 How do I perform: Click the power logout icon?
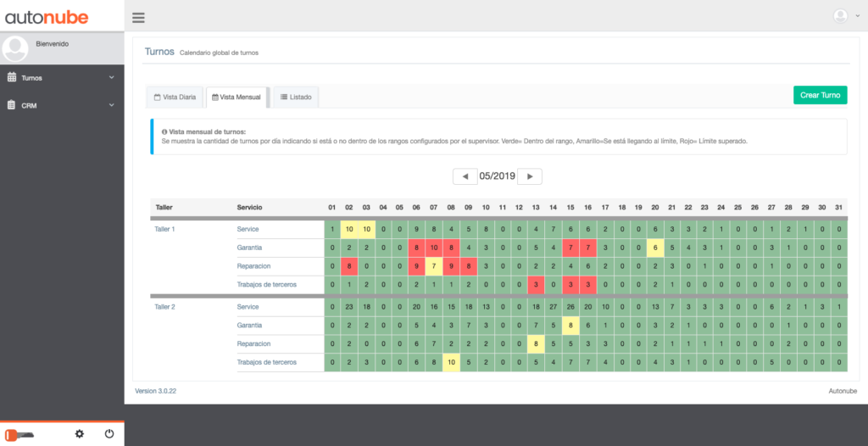pyautogui.click(x=109, y=434)
